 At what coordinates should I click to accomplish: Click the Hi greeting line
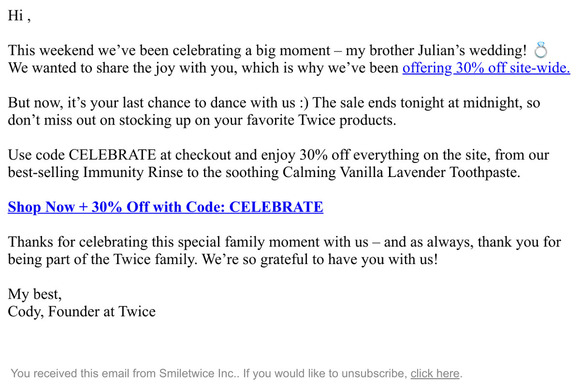pos(19,16)
